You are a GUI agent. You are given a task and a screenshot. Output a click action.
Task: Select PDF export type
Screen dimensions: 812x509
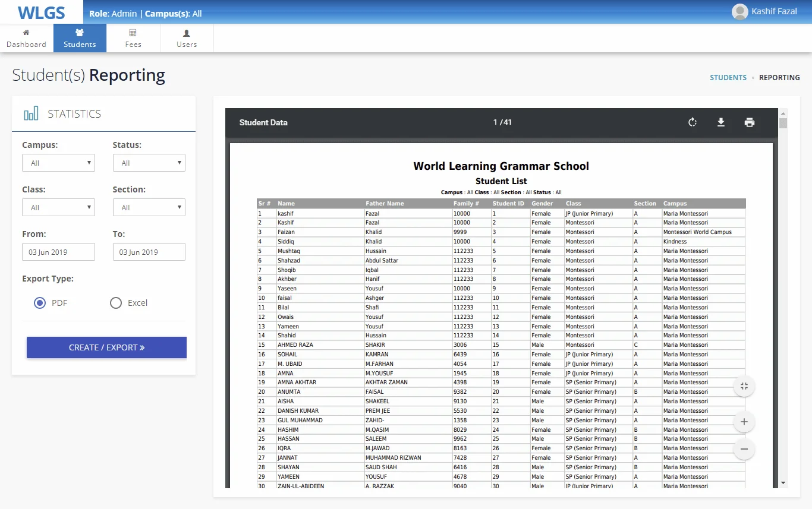pyautogui.click(x=40, y=303)
